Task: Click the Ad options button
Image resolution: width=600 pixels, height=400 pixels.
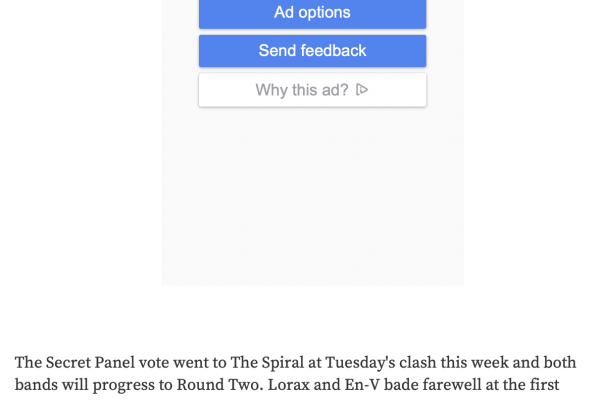Action: (312, 13)
